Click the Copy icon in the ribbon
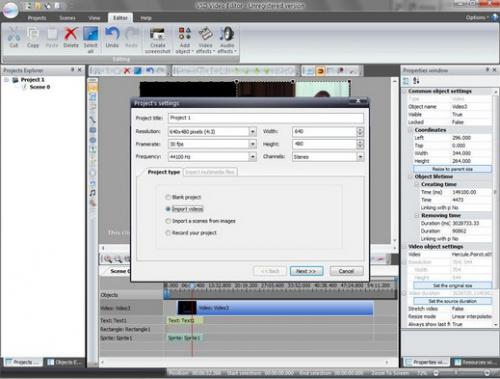This screenshot has height=379, width=500. point(33,37)
